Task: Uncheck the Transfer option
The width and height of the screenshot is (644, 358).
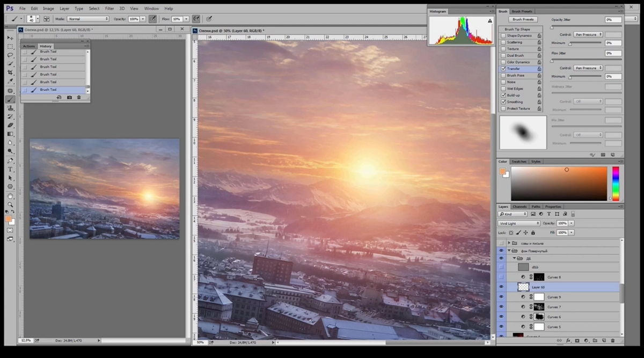Action: pos(503,69)
